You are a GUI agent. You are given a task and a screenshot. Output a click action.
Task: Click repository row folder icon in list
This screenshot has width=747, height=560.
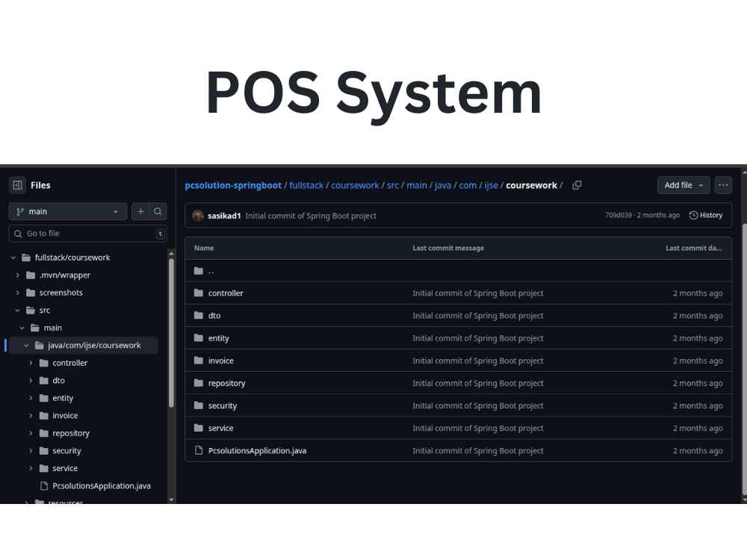199,383
